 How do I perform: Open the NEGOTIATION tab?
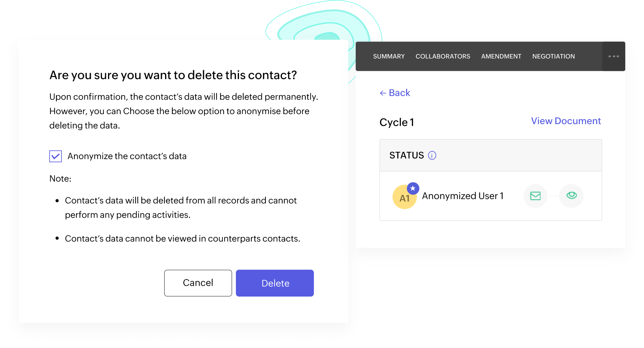click(x=553, y=56)
